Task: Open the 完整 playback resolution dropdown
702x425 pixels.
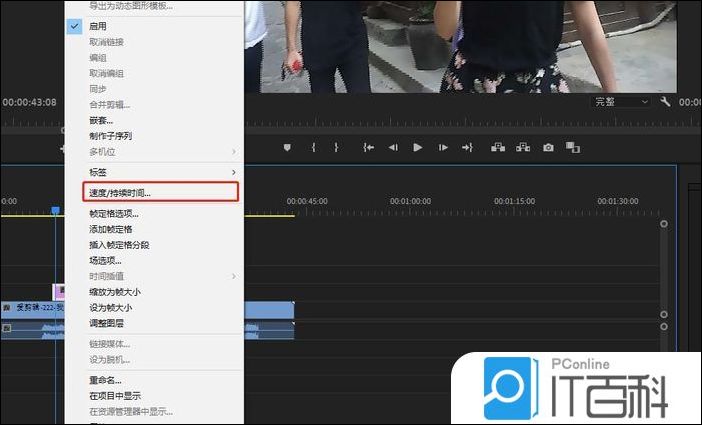Action: 621,102
